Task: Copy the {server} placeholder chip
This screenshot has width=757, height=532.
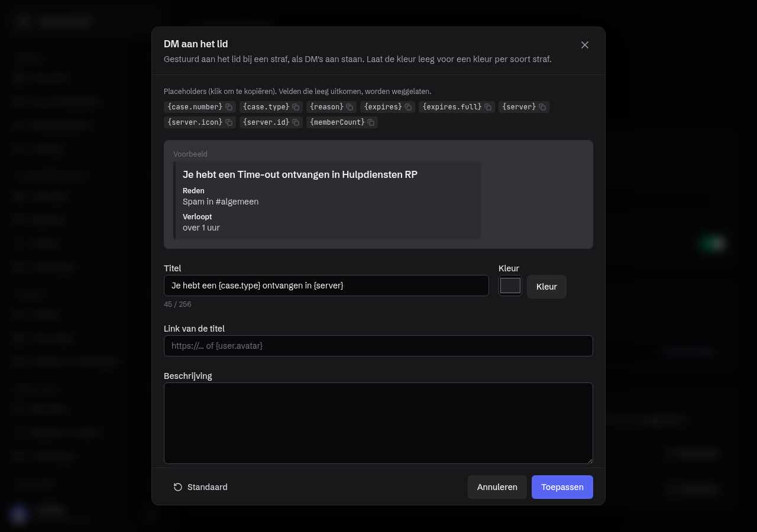Action: [524, 107]
